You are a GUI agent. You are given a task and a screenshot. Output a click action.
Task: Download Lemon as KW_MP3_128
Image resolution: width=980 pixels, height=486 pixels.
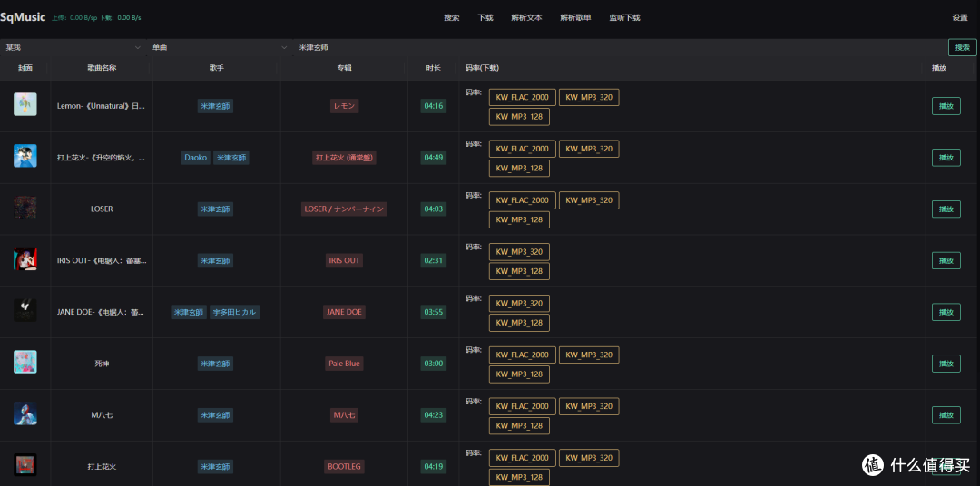click(x=519, y=117)
